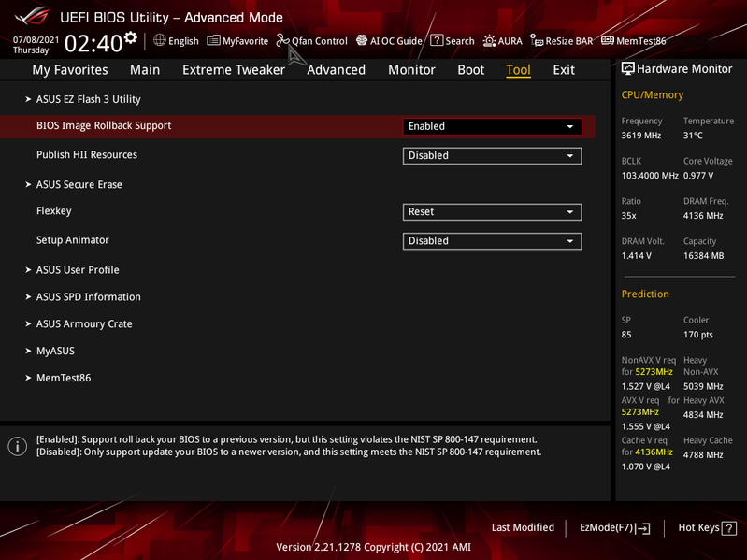The height and width of the screenshot is (560, 747).
Task: Click the globe language icon
Action: (x=160, y=40)
